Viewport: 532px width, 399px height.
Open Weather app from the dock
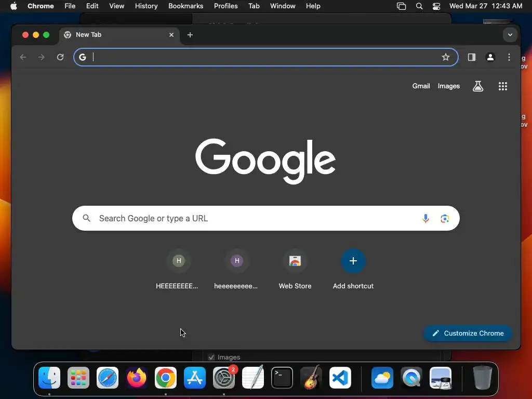tap(382, 378)
